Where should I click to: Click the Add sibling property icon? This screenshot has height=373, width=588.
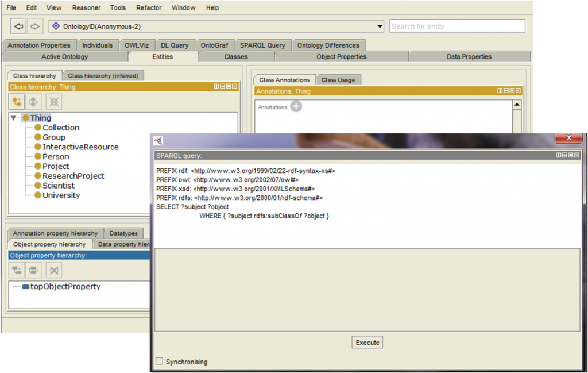pyautogui.click(x=35, y=270)
